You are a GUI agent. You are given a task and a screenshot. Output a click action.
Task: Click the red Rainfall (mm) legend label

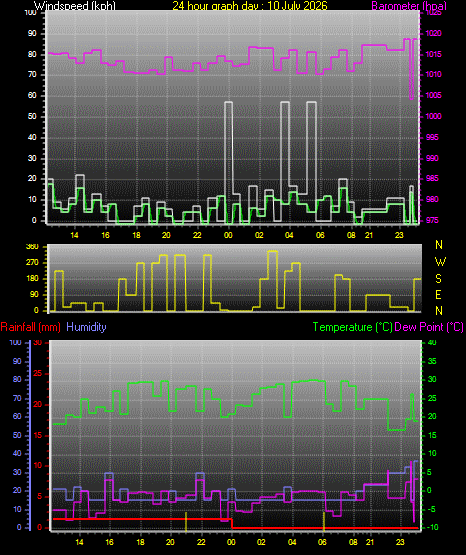30,327
